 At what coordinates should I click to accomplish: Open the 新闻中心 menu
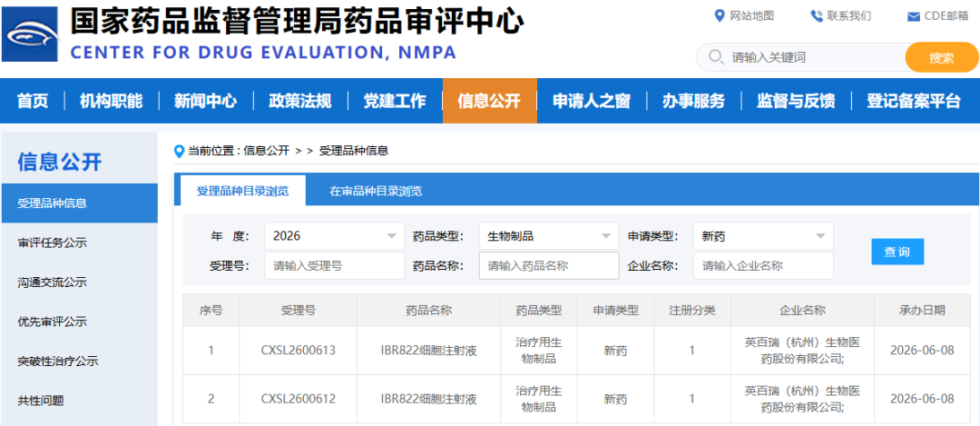(206, 101)
